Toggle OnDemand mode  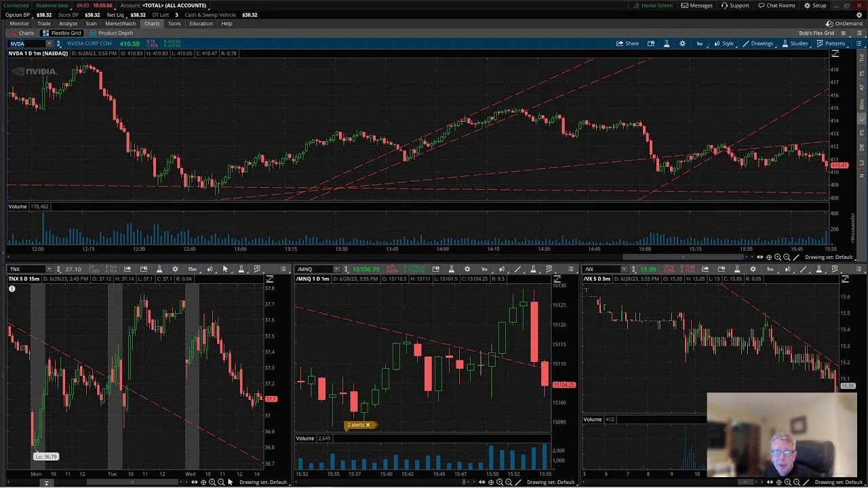click(844, 24)
